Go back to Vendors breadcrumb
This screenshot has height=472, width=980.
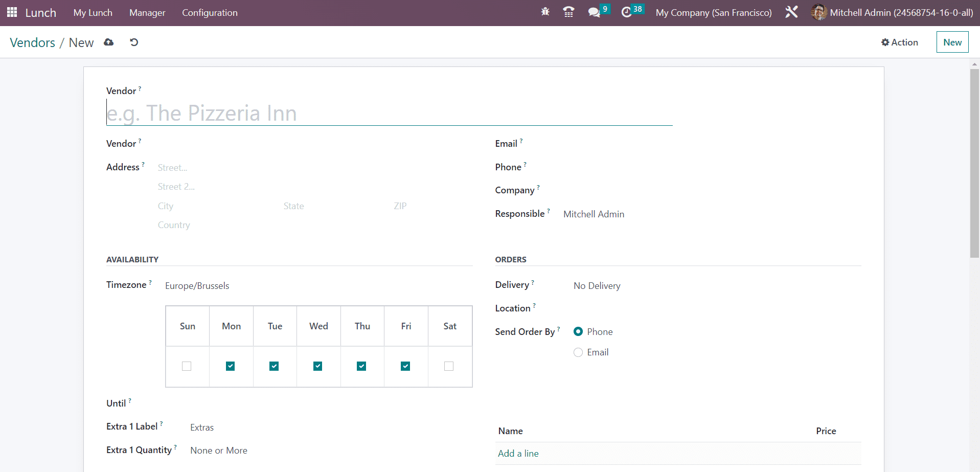click(32, 42)
